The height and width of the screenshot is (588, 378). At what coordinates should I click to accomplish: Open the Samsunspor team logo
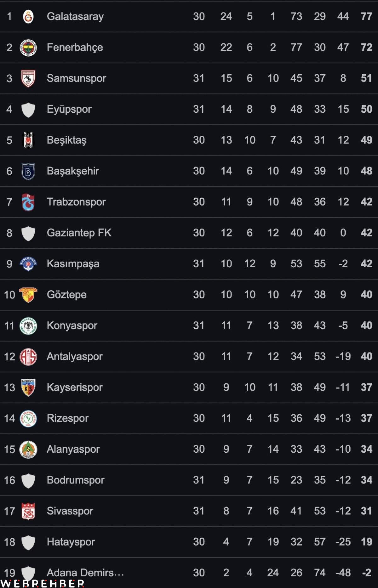tap(28, 78)
